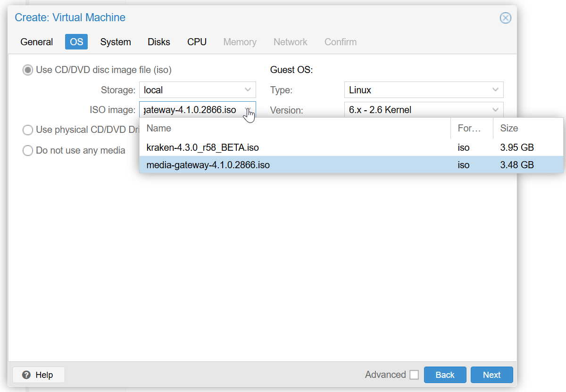Sort ISO list by Size column

pos(528,128)
